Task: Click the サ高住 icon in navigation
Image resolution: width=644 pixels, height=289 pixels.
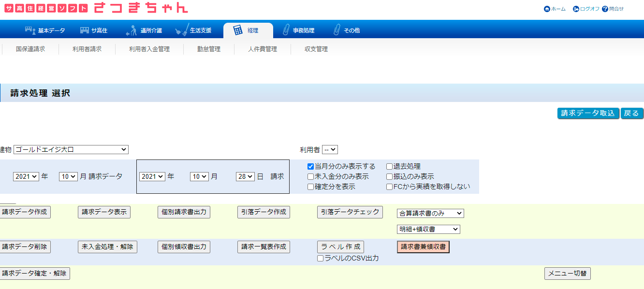Action: tap(85, 30)
